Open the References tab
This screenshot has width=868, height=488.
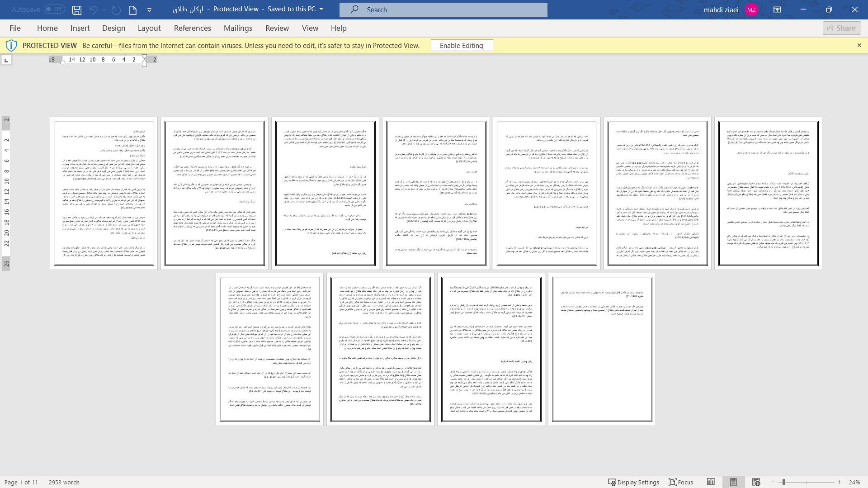click(x=193, y=28)
